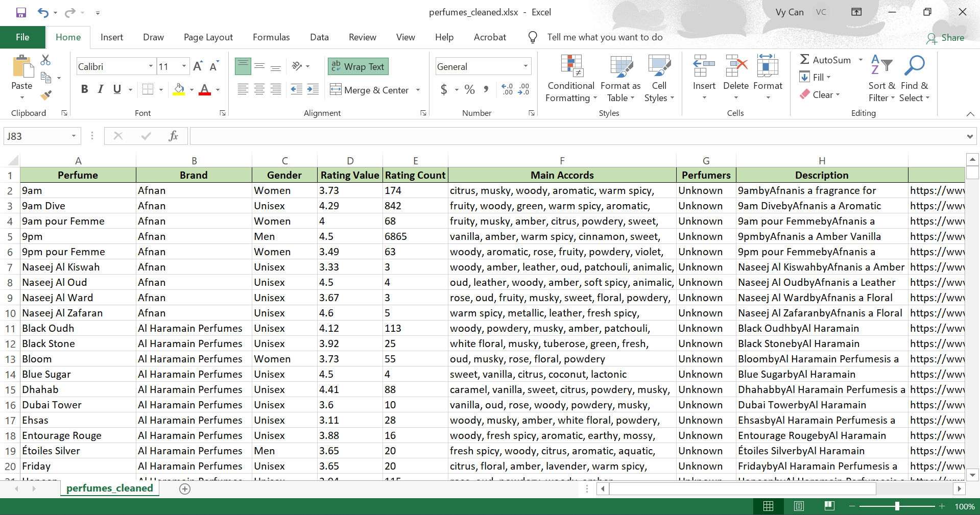980x515 pixels.
Task: Click Merge & Center button
Action: point(370,90)
